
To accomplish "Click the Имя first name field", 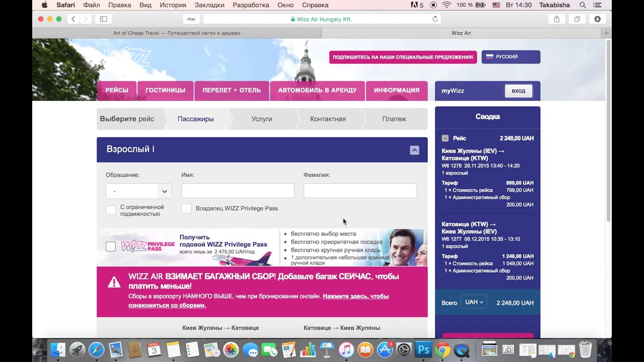I will coord(237,191).
